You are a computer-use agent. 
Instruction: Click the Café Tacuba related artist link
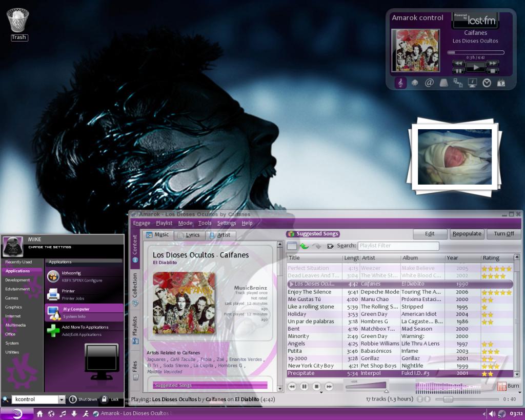click(183, 359)
